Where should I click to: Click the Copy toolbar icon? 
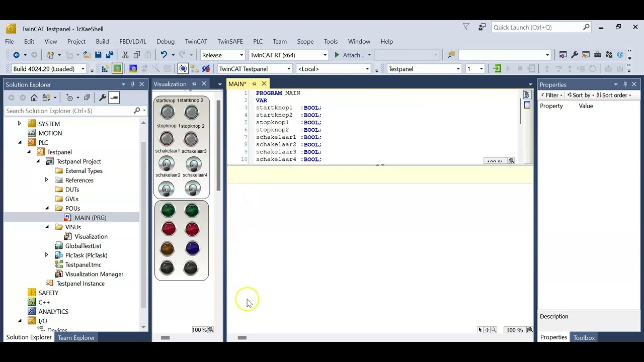(137, 55)
